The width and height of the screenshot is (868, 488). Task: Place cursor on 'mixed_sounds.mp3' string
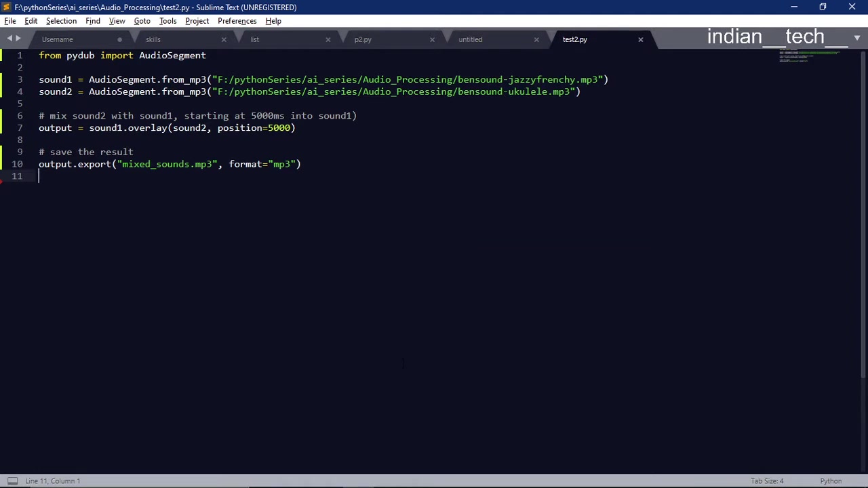(167, 164)
